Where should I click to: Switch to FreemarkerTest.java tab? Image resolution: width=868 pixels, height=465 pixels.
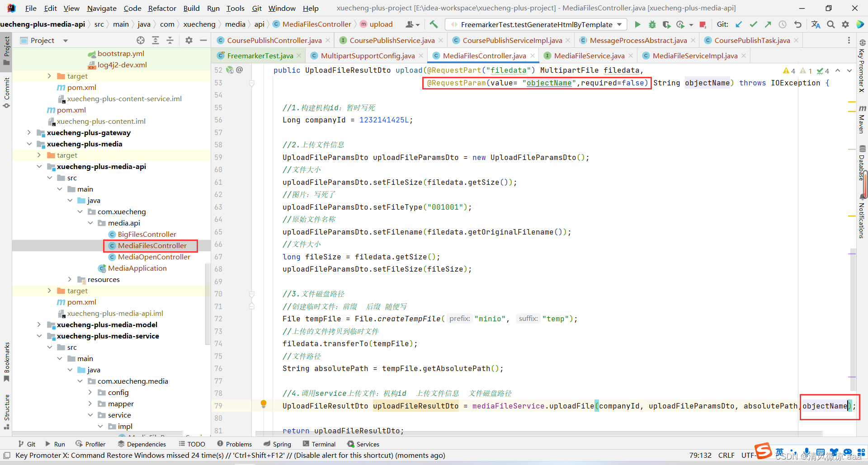(x=259, y=56)
